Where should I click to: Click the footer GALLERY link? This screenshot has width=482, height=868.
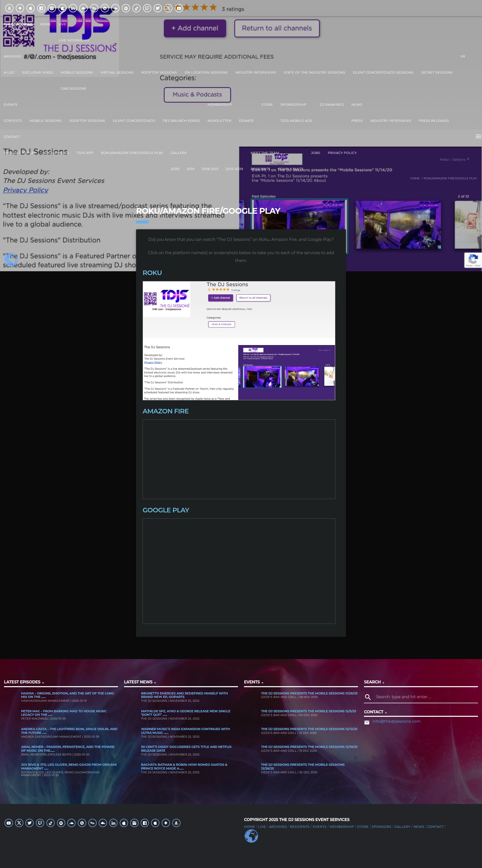[x=402, y=827]
